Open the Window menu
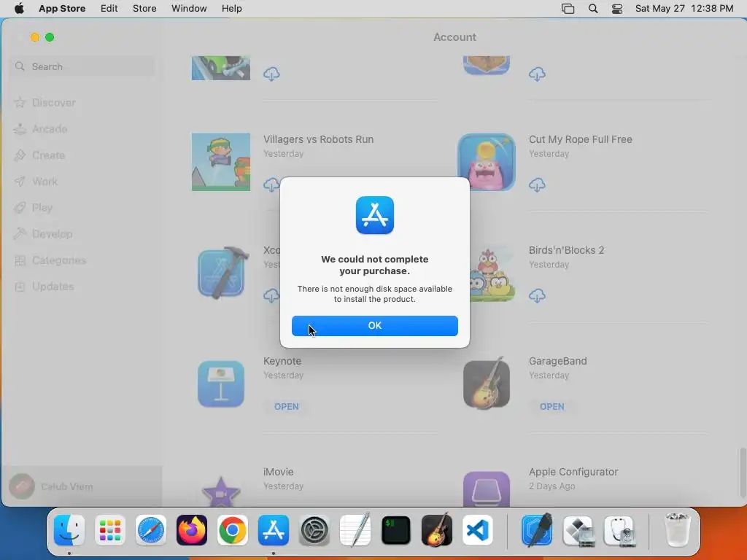The height and width of the screenshot is (560, 747). pyautogui.click(x=189, y=9)
